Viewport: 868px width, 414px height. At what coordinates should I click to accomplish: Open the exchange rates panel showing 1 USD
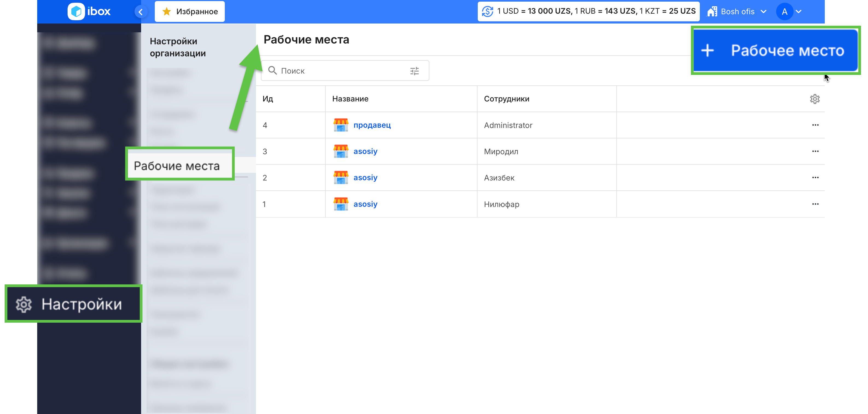588,11
